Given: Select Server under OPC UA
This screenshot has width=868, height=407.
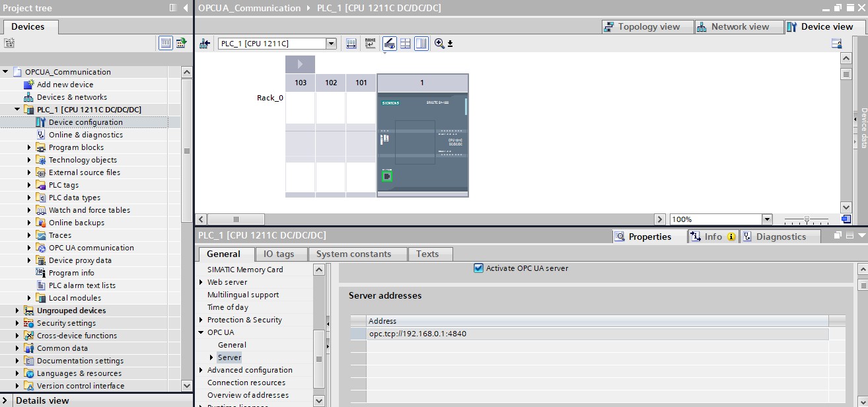Looking at the screenshot, I should point(229,357).
